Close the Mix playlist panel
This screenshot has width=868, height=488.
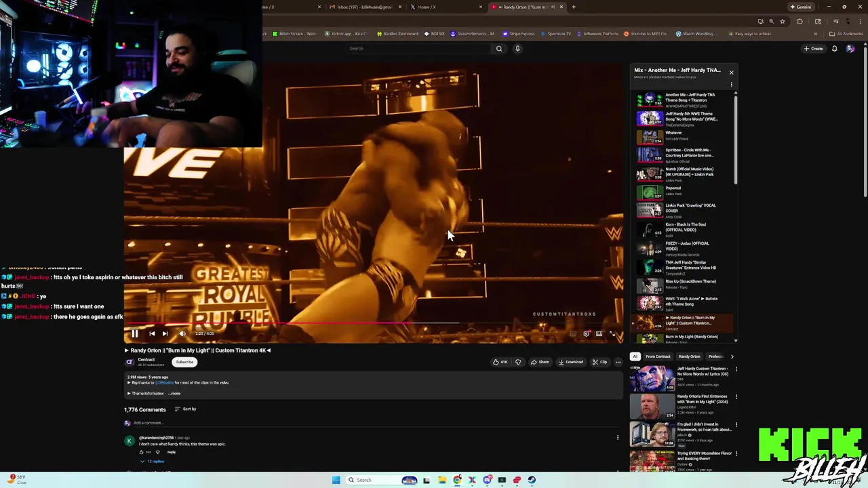731,72
